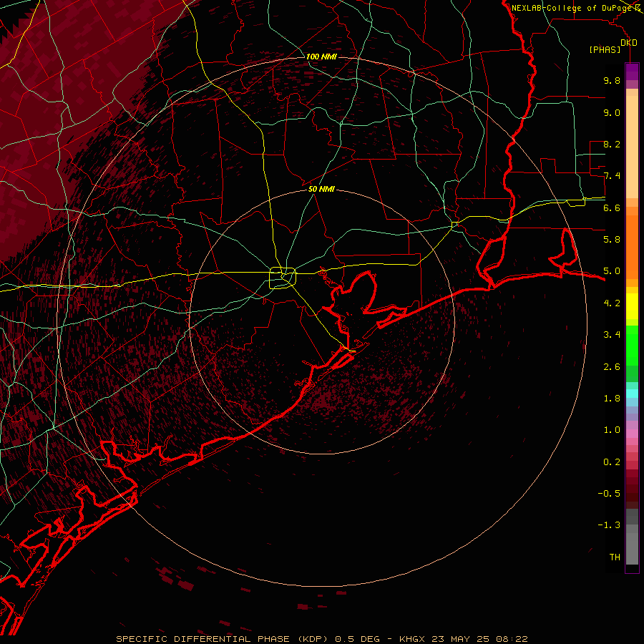Click the -1.3 scale value
The image size is (644, 644).
click(609, 525)
